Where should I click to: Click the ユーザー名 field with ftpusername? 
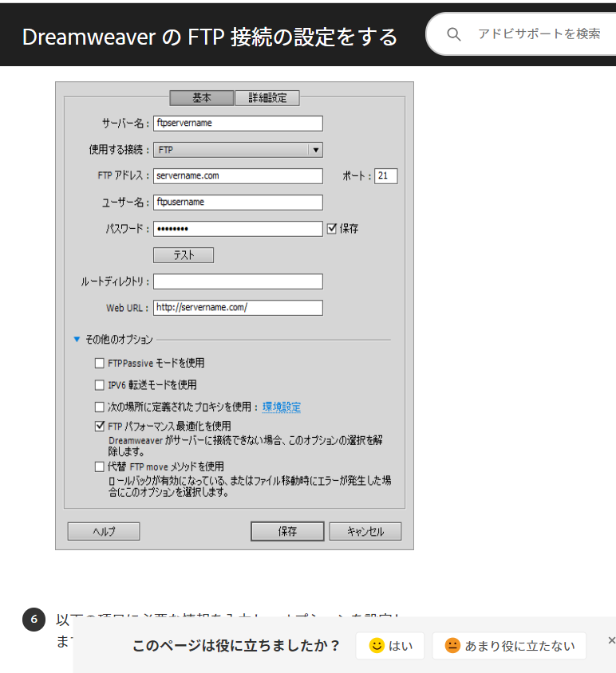(238, 203)
